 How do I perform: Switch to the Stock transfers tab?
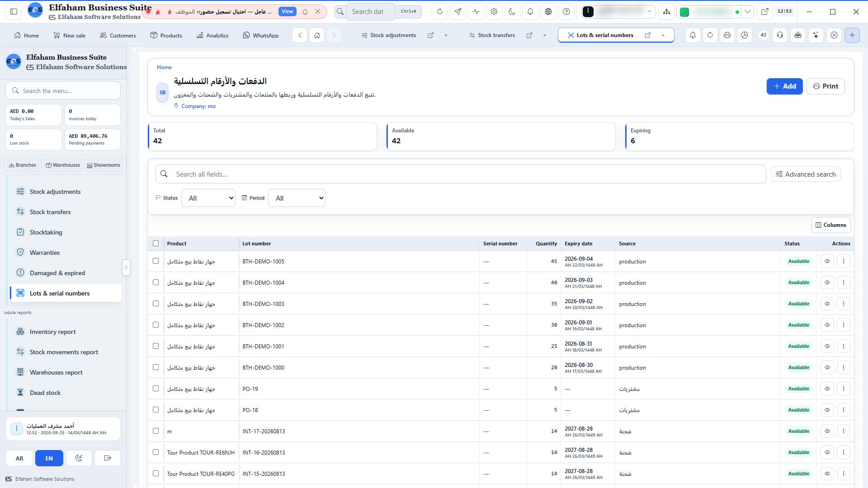click(496, 35)
